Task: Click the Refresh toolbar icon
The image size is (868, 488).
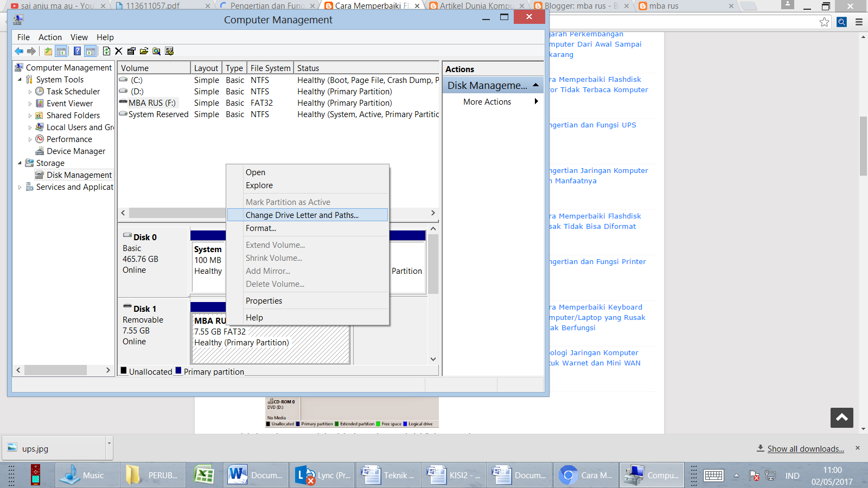Action: point(106,51)
